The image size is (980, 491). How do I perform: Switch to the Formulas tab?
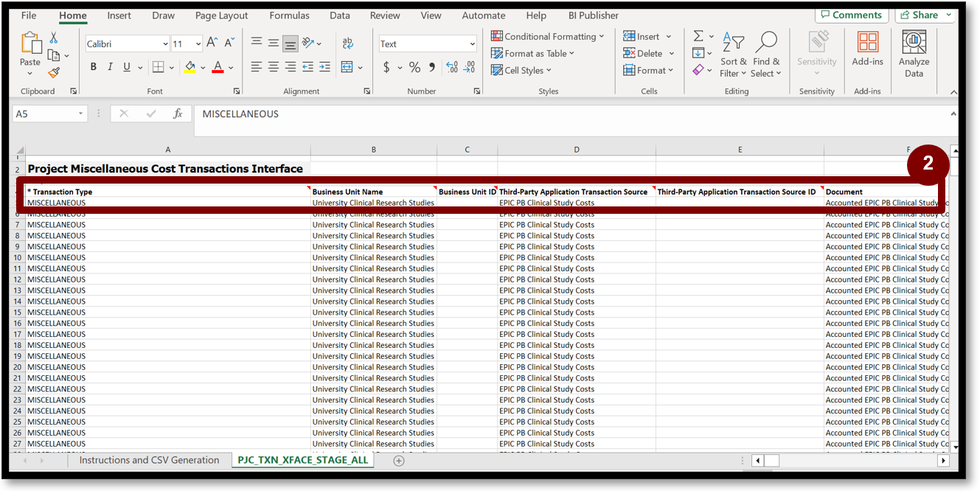290,15
